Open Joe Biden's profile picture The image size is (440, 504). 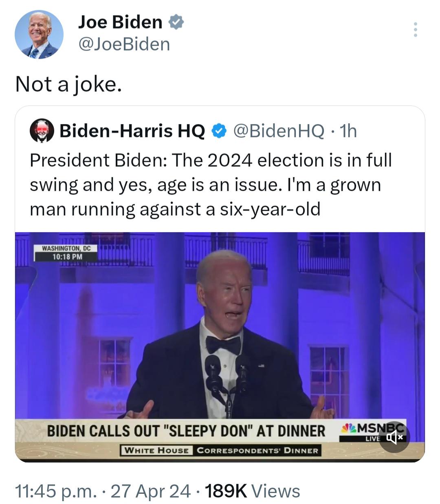[39, 34]
